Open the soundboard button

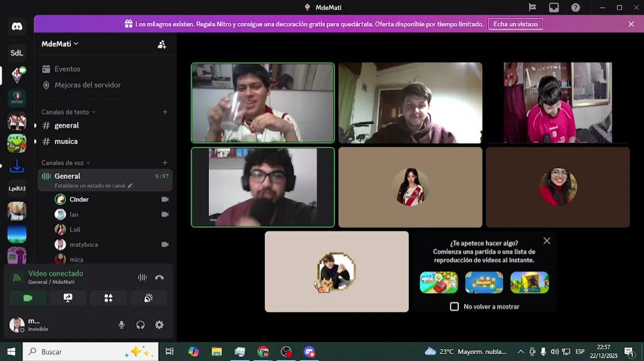pyautogui.click(x=148, y=298)
